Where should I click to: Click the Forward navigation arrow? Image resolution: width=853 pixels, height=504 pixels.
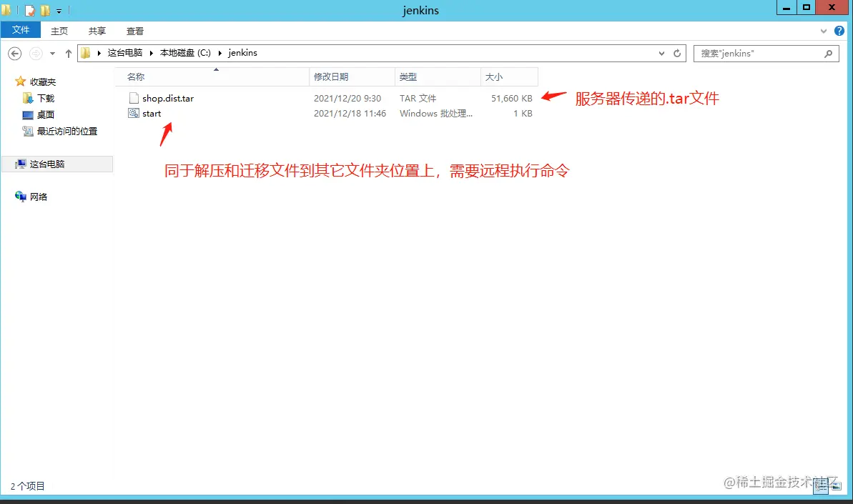click(x=36, y=54)
